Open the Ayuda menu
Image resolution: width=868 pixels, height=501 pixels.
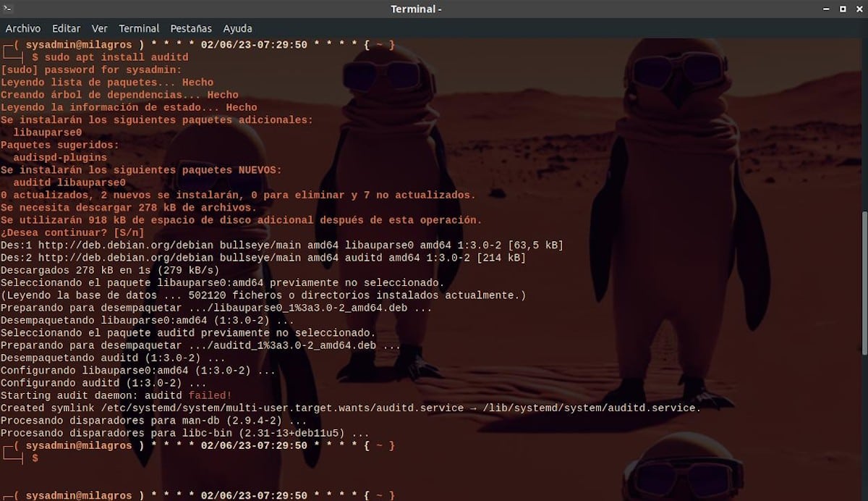click(237, 28)
